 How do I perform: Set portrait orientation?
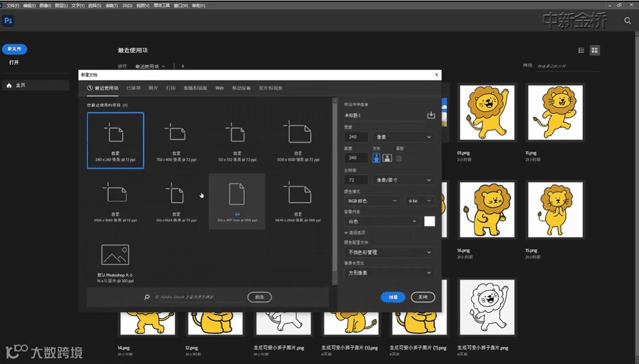point(376,158)
